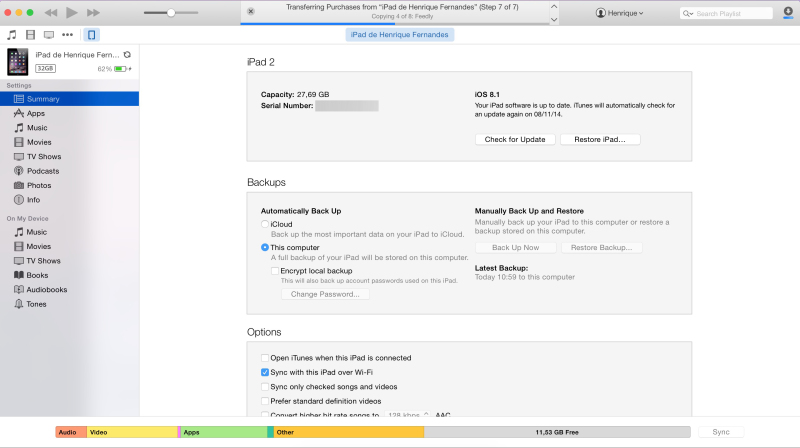Open the 128 kbps bit rate dropdown
This screenshot has width=800, height=448.
pyautogui.click(x=407, y=415)
